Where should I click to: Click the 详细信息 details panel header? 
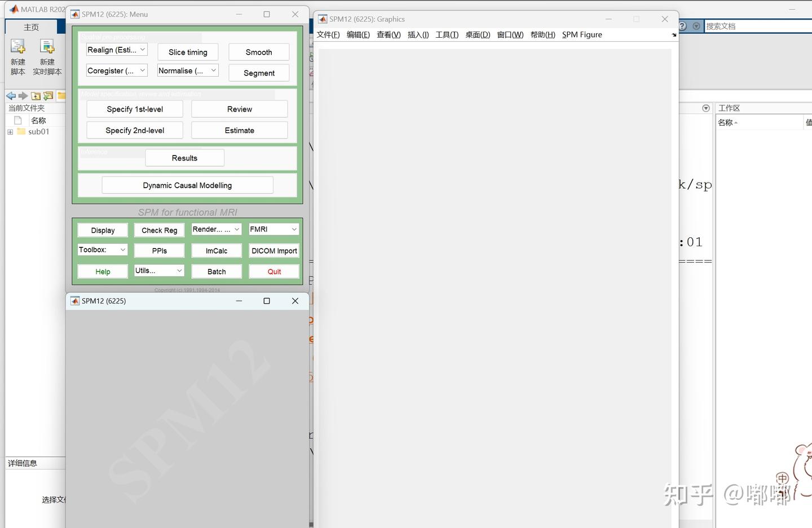(23, 463)
